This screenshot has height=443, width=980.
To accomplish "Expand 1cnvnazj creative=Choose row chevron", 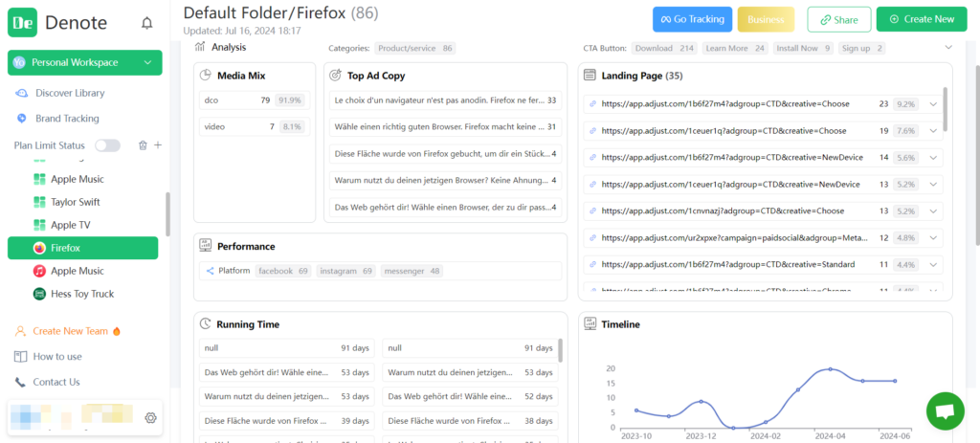I will coord(933,211).
